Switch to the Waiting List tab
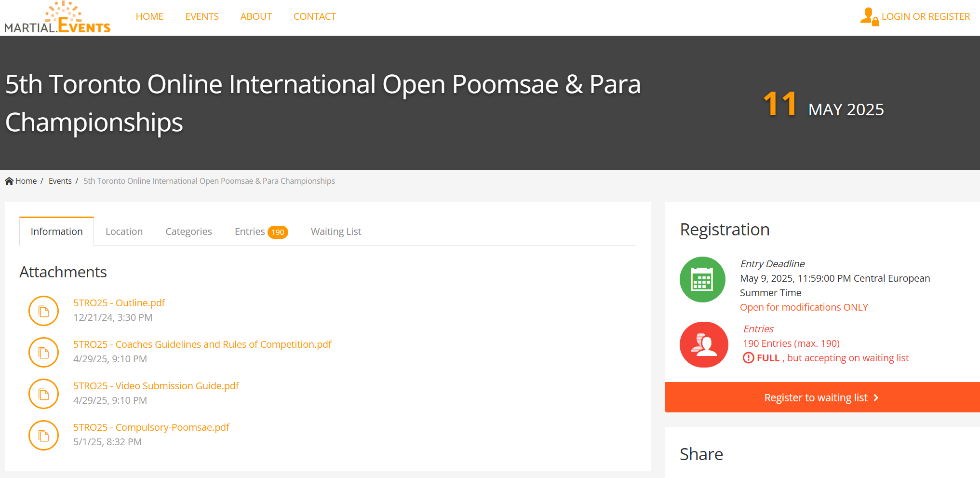This screenshot has width=980, height=478. 336,232
